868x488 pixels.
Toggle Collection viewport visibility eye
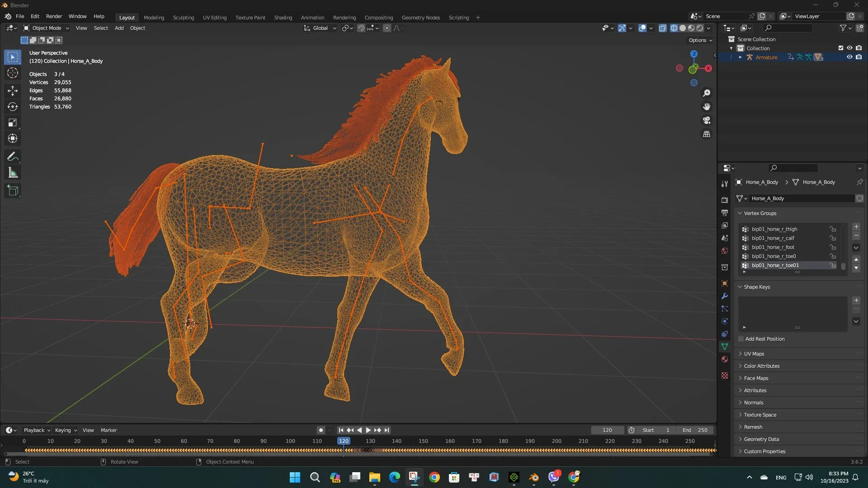coord(849,48)
